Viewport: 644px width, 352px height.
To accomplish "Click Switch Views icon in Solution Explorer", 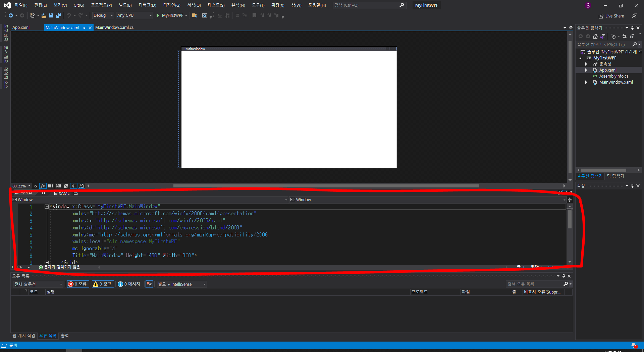I will 603,36.
